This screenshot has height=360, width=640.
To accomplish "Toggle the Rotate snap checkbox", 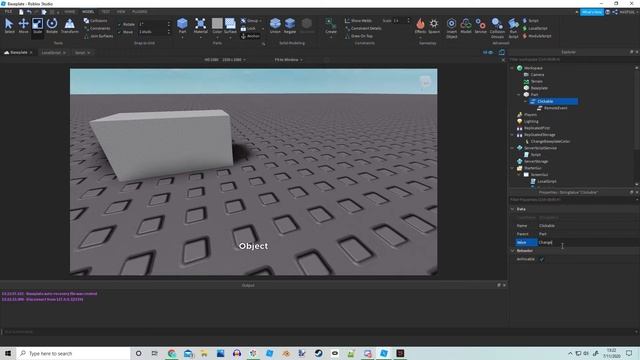I will pos(119,24).
